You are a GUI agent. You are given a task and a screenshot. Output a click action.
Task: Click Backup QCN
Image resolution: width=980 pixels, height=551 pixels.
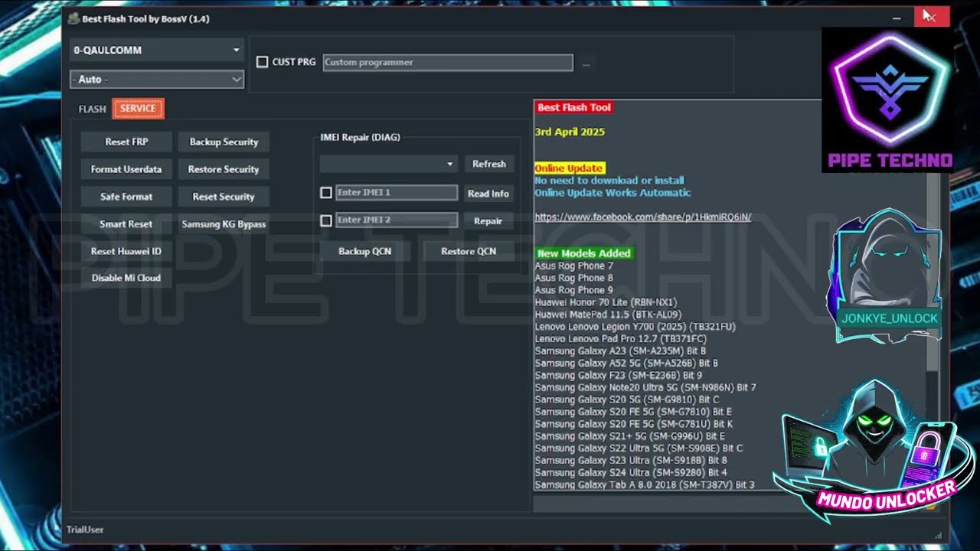tap(364, 251)
